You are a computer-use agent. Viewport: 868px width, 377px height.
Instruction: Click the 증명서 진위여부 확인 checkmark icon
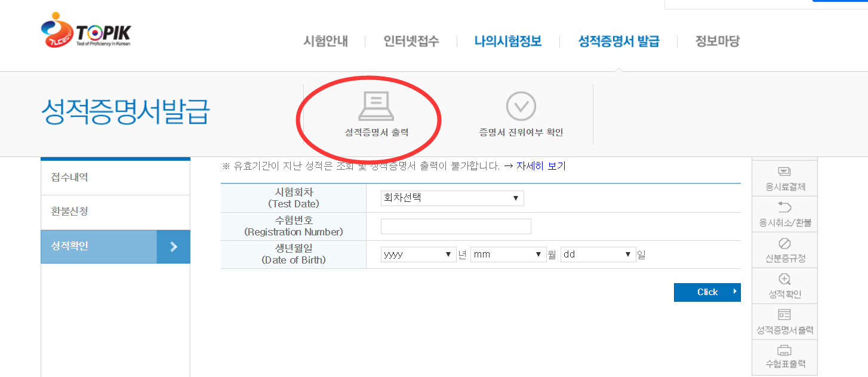(521, 106)
